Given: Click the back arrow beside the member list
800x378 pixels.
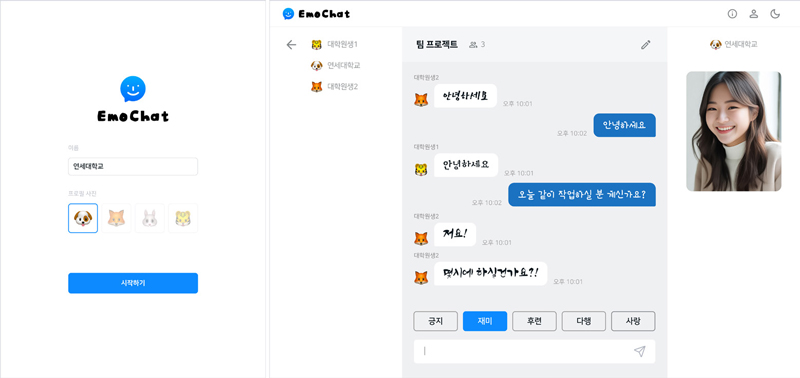Looking at the screenshot, I should [291, 44].
